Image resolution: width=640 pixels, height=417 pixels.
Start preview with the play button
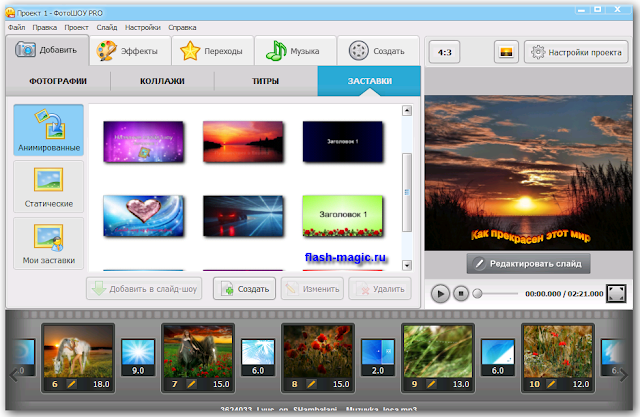click(x=440, y=294)
